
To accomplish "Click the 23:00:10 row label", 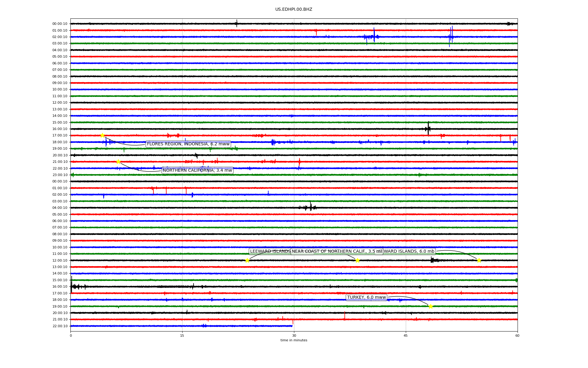I will 60,175.
